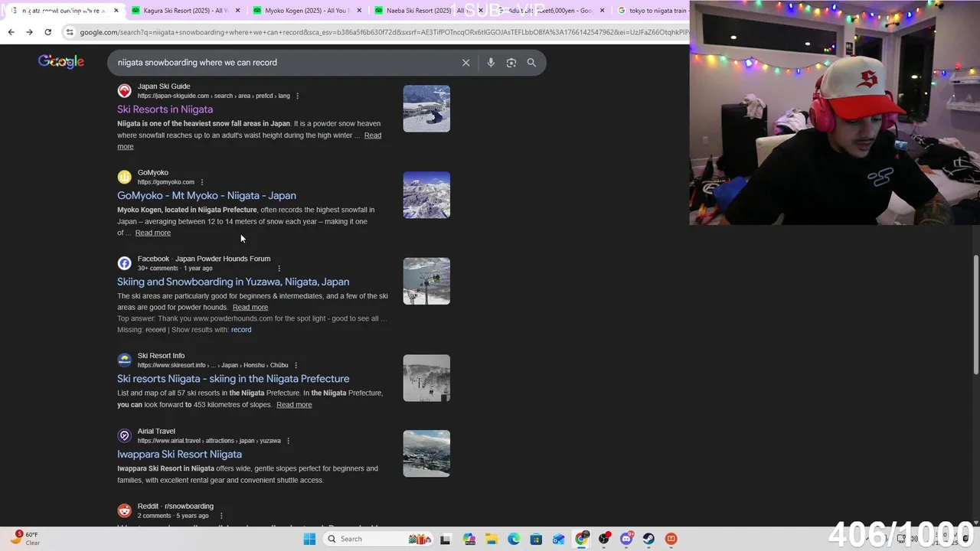Open the weather widget showing 60°F
Image resolution: width=980 pixels, height=551 pixels.
(25, 538)
